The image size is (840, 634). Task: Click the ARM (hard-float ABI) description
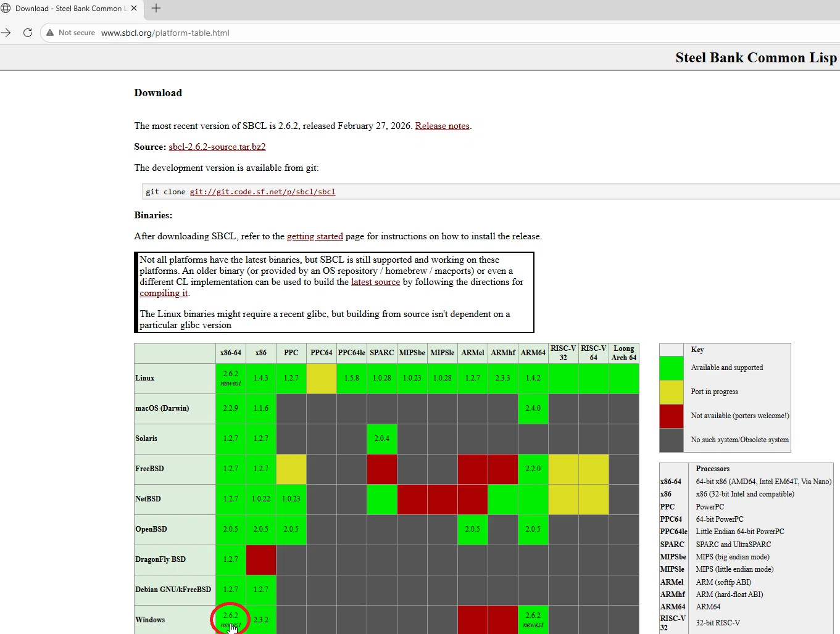730,595
